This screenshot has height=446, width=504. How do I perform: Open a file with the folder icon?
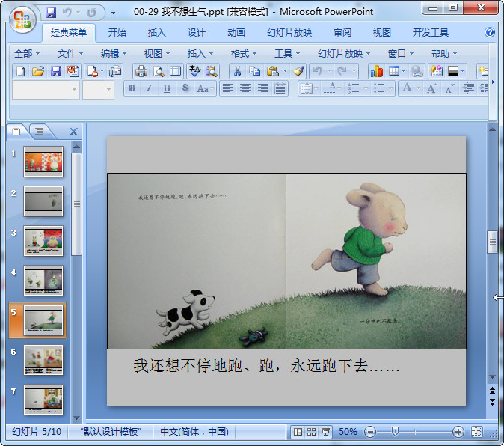point(38,71)
